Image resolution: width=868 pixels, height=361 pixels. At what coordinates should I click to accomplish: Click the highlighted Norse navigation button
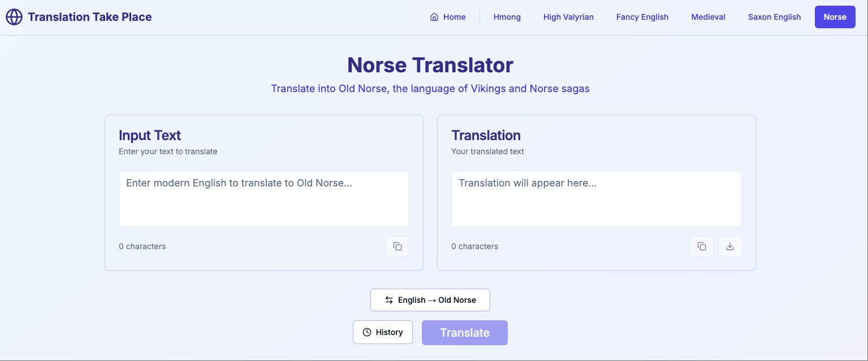click(x=835, y=17)
